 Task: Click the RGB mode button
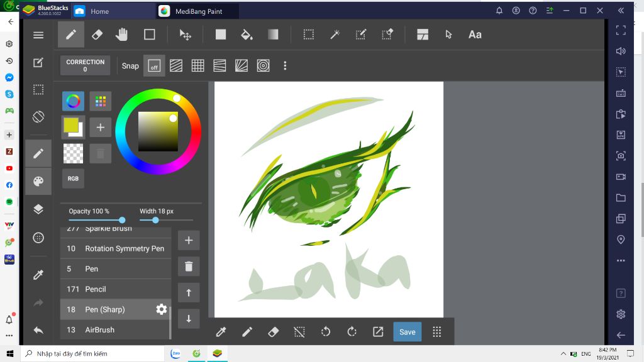pos(73,178)
